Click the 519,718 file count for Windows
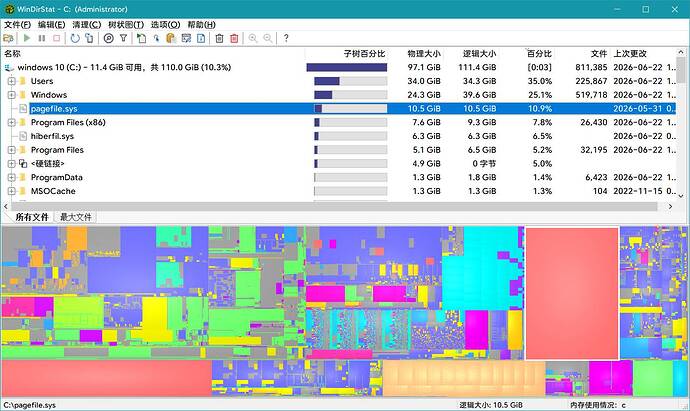This screenshot has width=690, height=411. pyautogui.click(x=591, y=95)
